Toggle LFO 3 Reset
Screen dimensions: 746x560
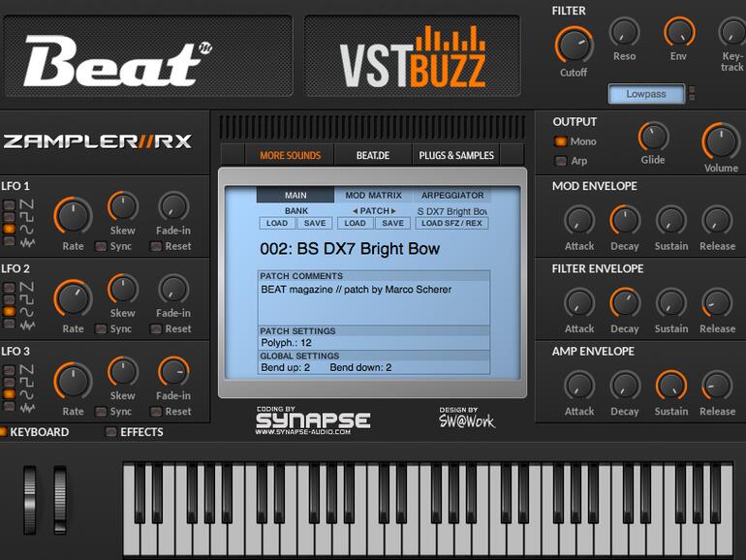tap(156, 412)
